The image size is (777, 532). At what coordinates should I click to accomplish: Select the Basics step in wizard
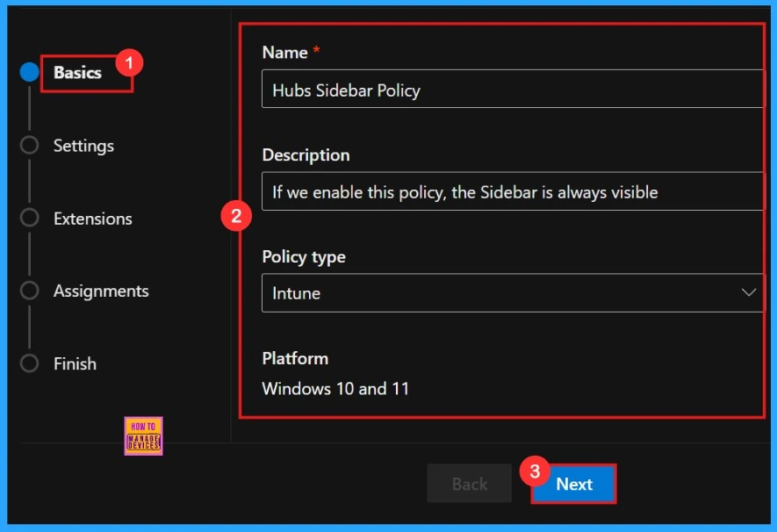click(x=77, y=73)
